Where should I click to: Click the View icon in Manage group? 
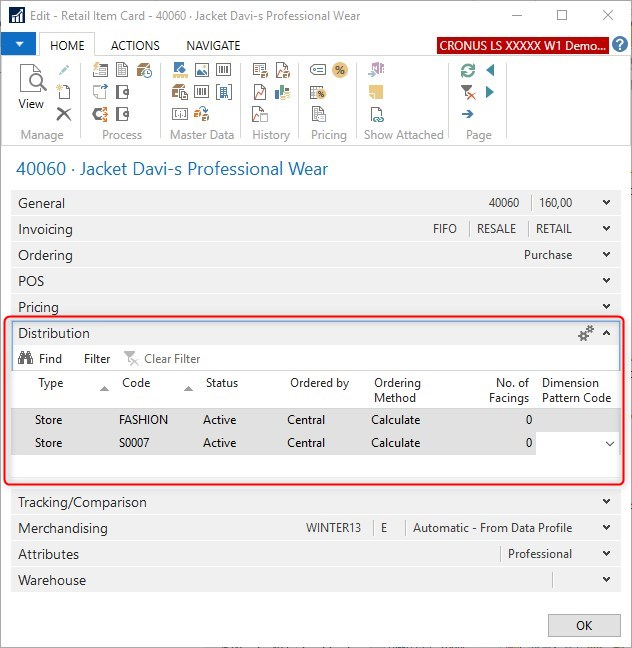coord(32,88)
